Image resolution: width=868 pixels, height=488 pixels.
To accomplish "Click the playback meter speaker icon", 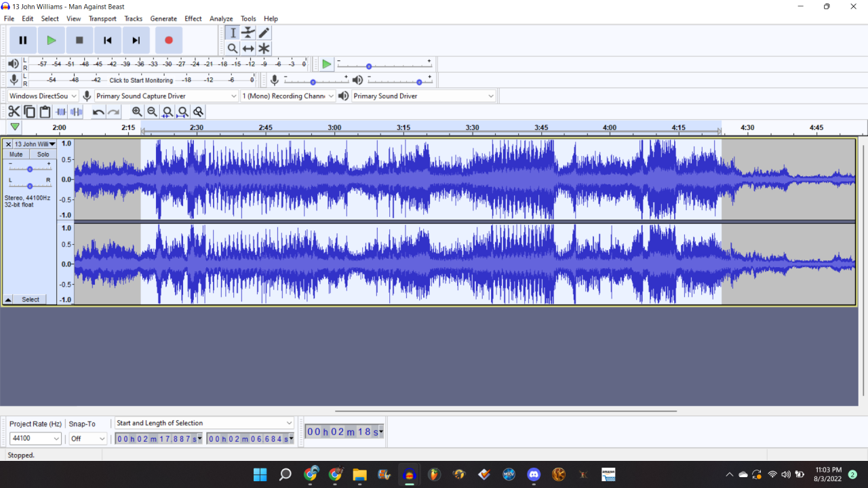I will pyautogui.click(x=13, y=64).
